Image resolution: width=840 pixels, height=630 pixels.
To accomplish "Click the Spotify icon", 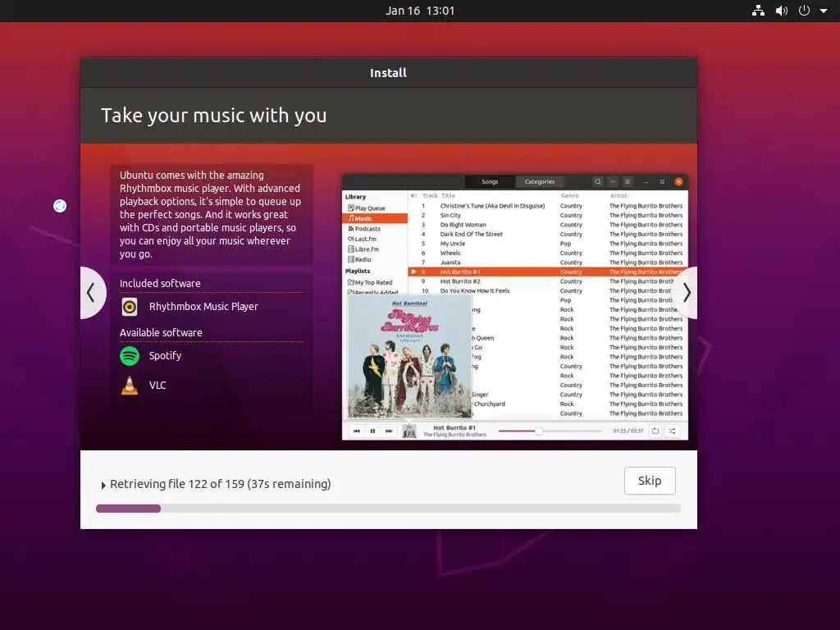I will coord(130,356).
